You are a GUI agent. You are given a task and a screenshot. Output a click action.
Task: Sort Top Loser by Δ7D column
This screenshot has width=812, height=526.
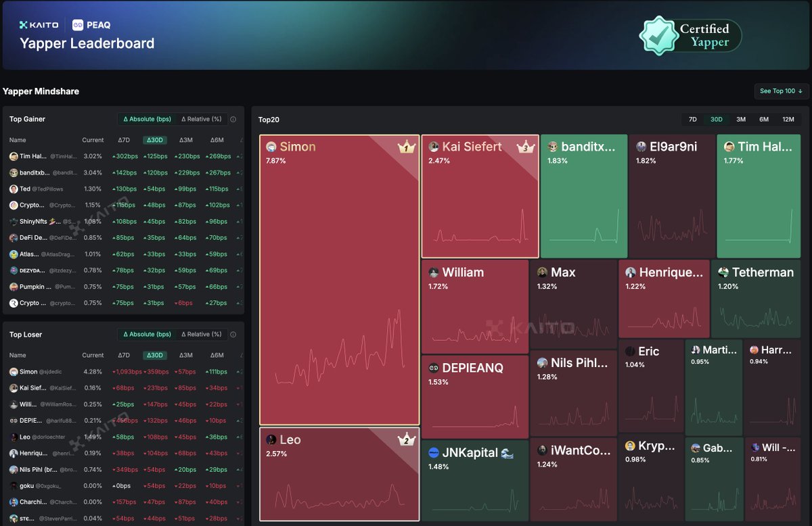tap(124, 355)
